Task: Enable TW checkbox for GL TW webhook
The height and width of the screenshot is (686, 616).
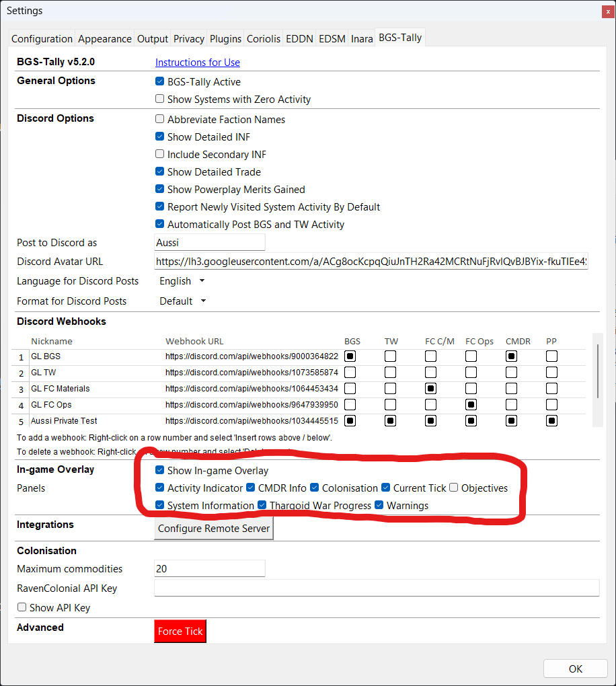Action: click(390, 373)
